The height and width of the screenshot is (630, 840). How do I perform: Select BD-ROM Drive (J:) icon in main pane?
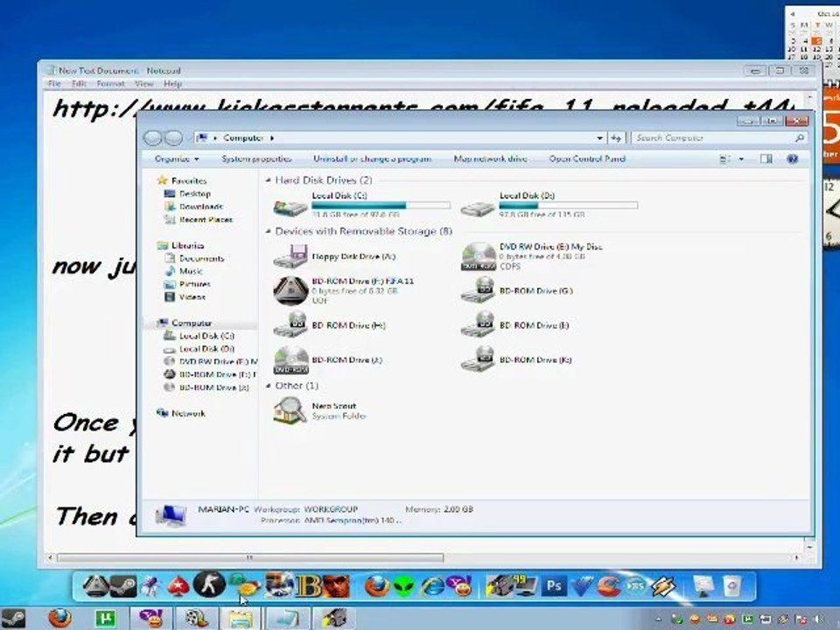click(x=290, y=360)
